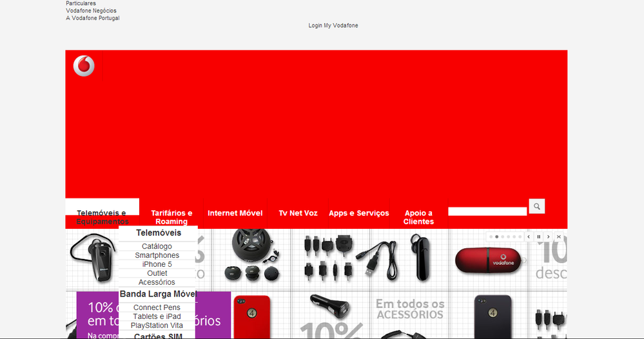Go to the previous carousel slide
Image resolution: width=644 pixels, height=339 pixels.
(529, 237)
